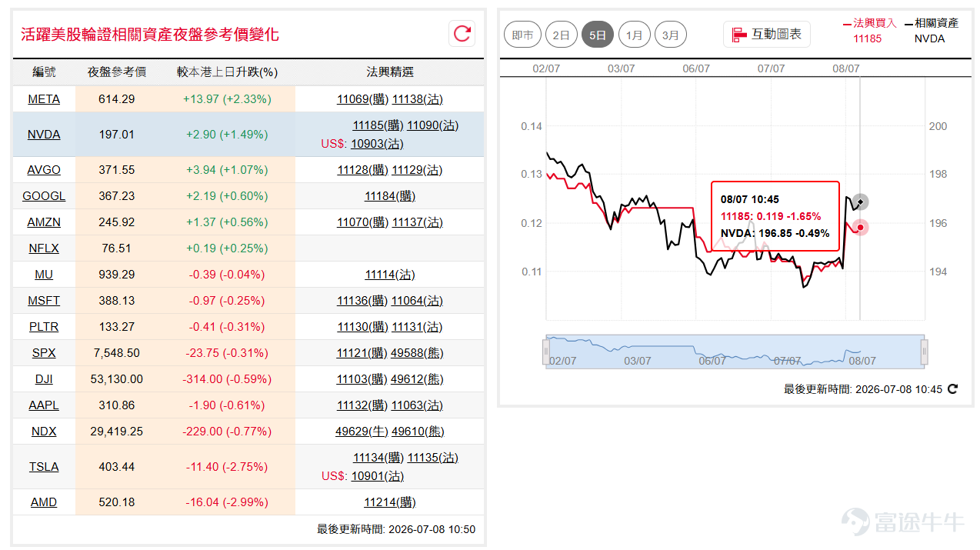Open SPX call warrant 11121

click(362, 353)
